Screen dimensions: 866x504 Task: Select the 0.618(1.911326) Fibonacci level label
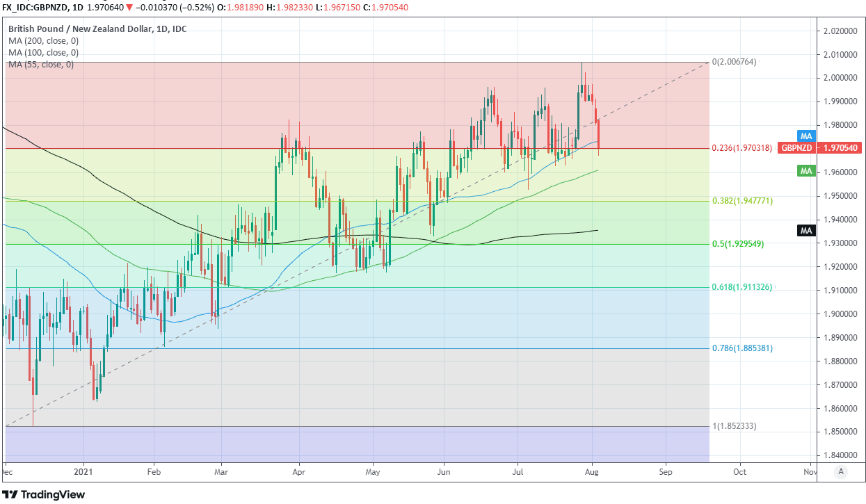[x=742, y=287]
